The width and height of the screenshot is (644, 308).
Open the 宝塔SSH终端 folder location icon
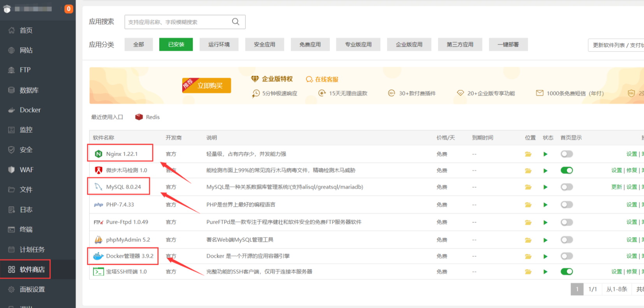[528, 272]
